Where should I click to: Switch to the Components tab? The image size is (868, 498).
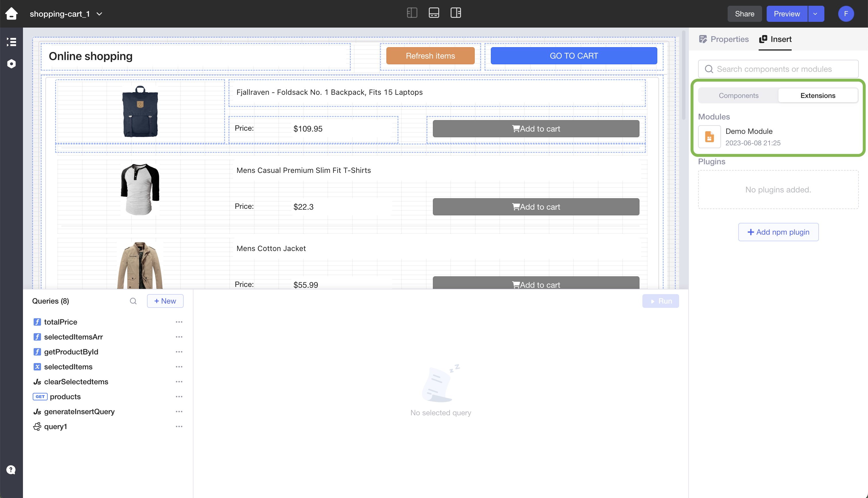tap(738, 95)
